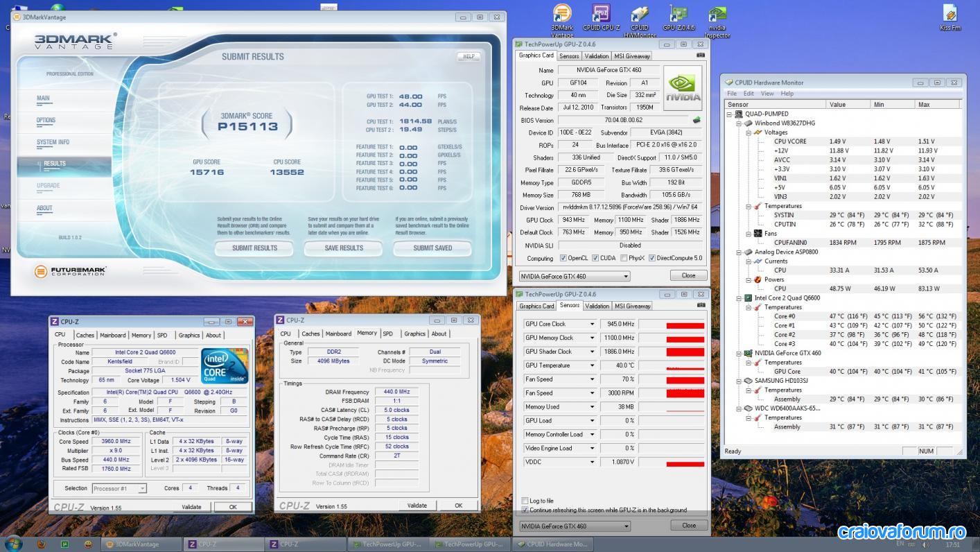Open the GPU selection dropdown in GPU-Z Graphics Card window
Screen dimensions: 980x552
point(575,276)
